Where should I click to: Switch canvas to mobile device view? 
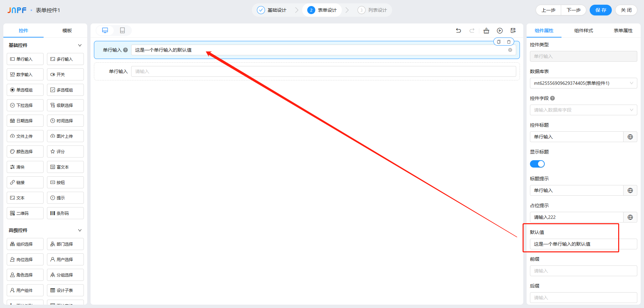pyautogui.click(x=122, y=30)
